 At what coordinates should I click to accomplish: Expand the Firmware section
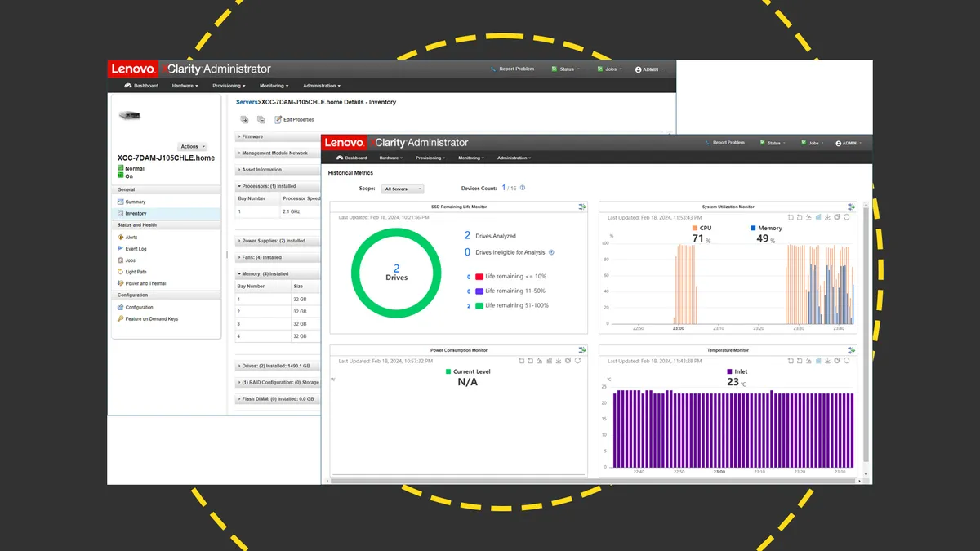pos(278,136)
